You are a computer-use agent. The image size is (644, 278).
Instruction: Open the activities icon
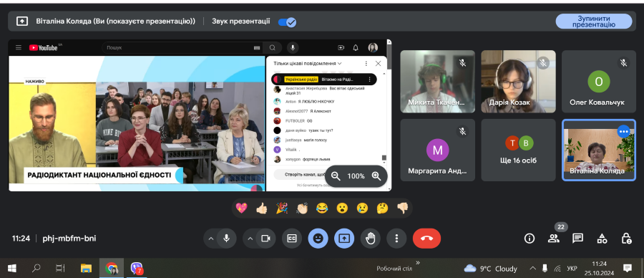602,238
